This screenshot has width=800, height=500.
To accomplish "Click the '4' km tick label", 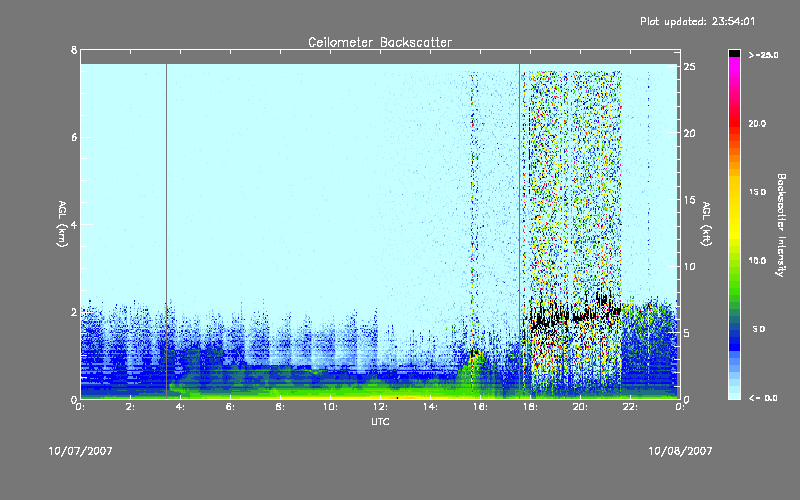I will [74, 224].
